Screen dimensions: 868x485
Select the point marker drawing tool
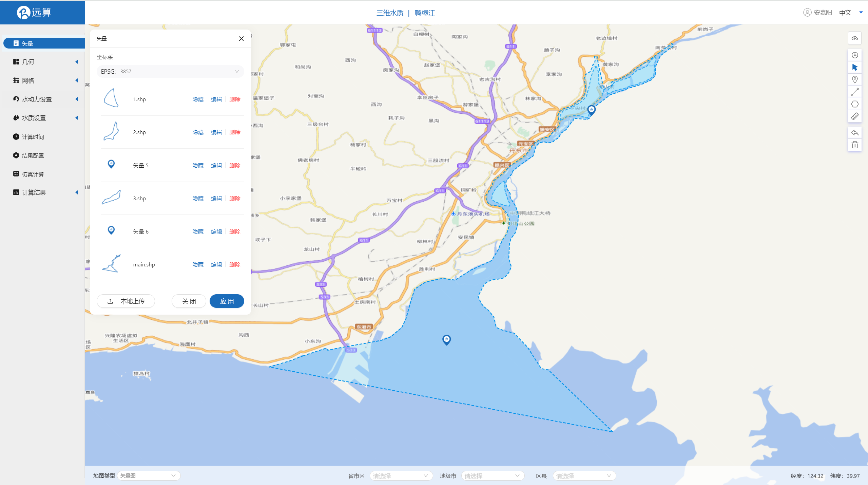tap(854, 79)
